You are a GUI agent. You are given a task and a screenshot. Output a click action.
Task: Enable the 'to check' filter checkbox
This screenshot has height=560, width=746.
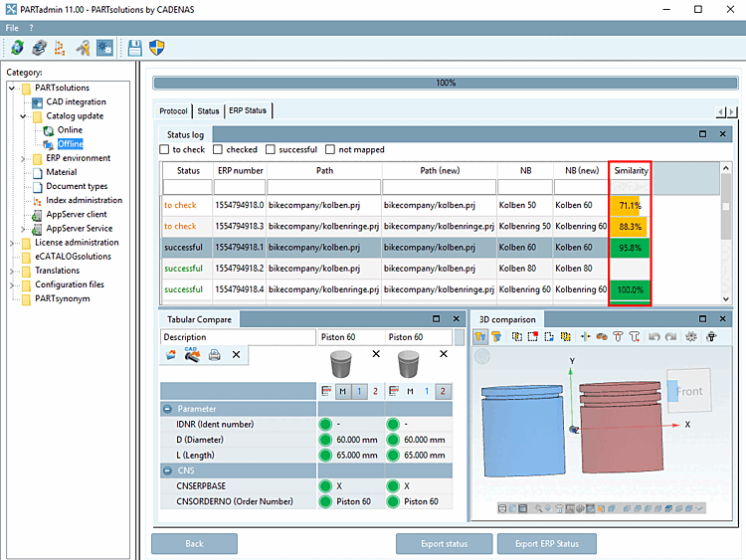tap(165, 150)
